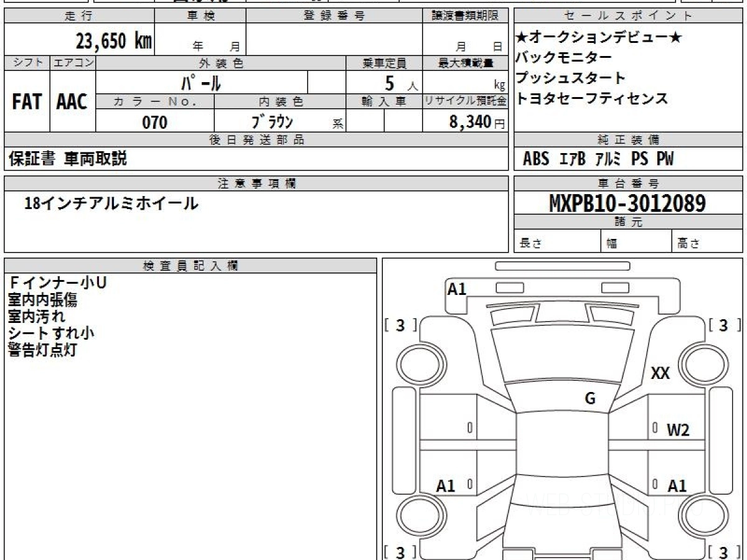Click the 譲渡書類期限 header

[466, 16]
